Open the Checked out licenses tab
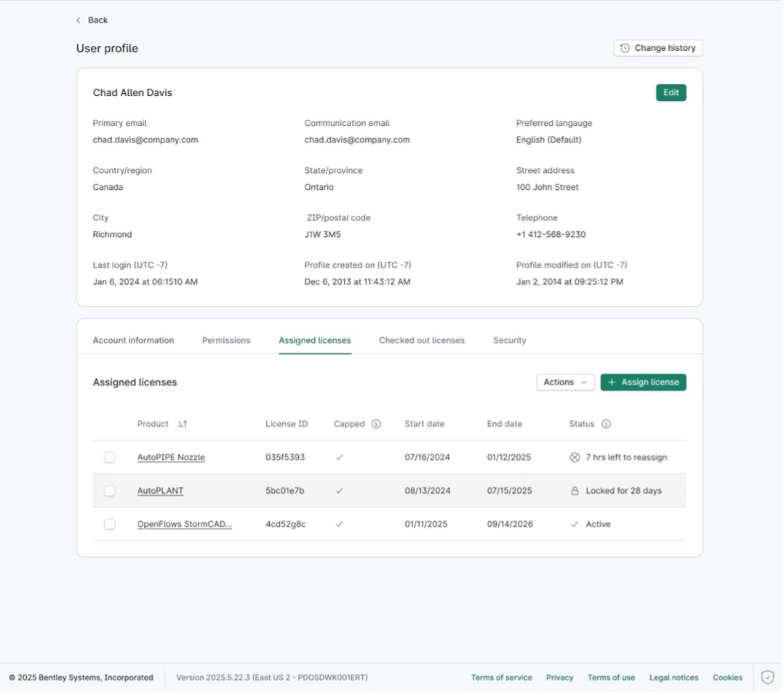Viewport: 784px width, 695px height. (x=422, y=340)
